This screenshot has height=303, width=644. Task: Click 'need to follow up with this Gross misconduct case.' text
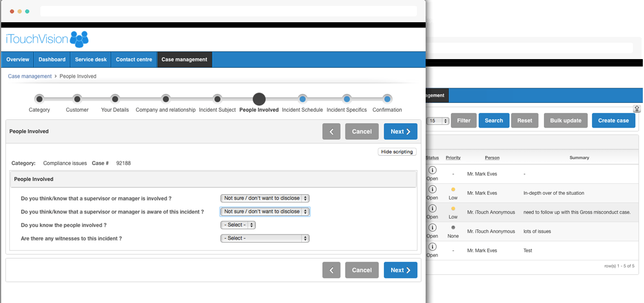[577, 212]
